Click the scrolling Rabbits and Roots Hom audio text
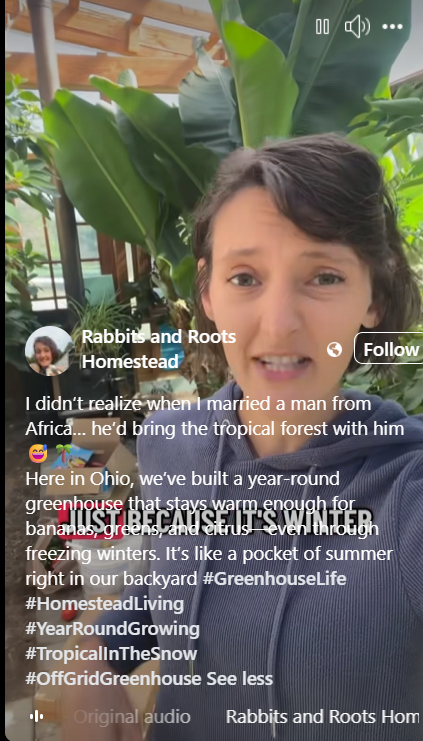Image resolution: width=423 pixels, height=741 pixels. click(x=322, y=716)
